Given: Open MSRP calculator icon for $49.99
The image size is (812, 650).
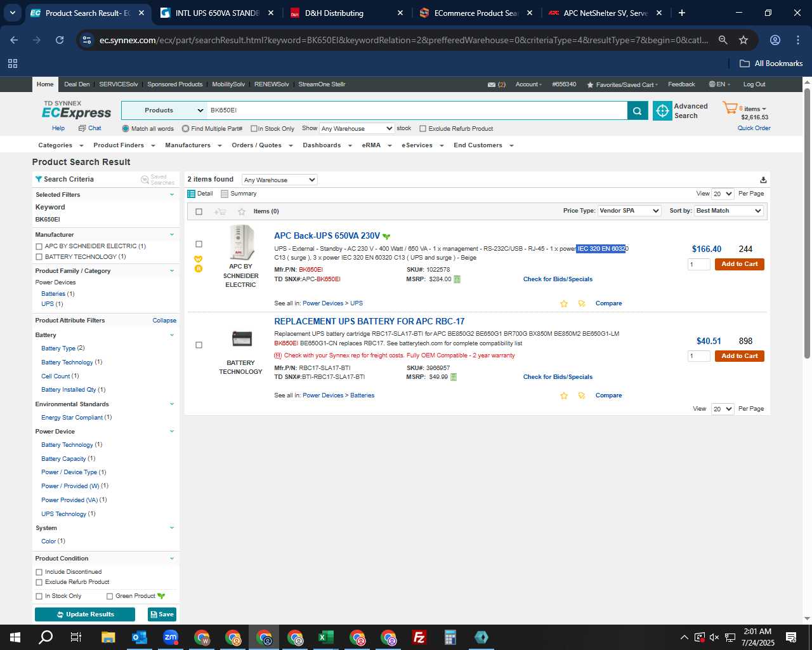Looking at the screenshot, I should click(453, 377).
